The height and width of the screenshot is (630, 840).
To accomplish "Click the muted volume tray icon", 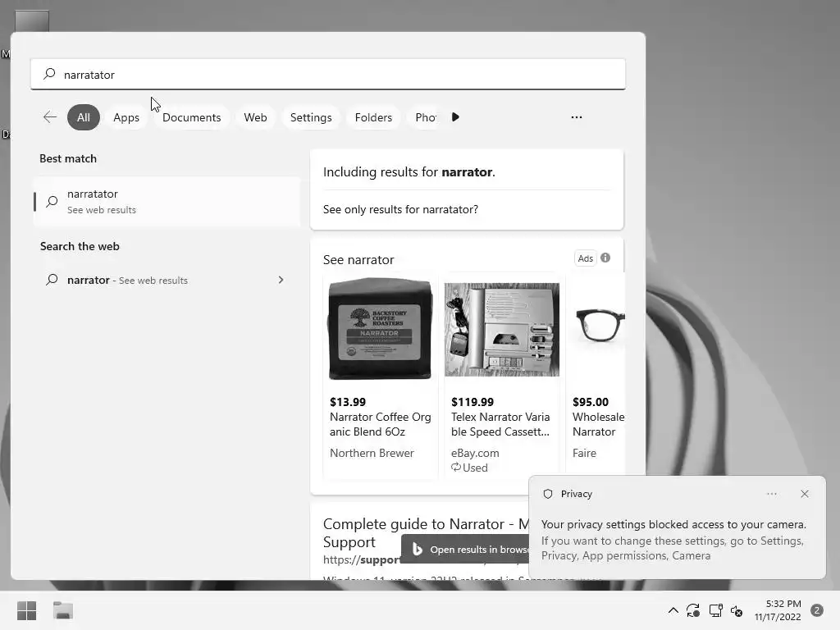I will 737,610.
